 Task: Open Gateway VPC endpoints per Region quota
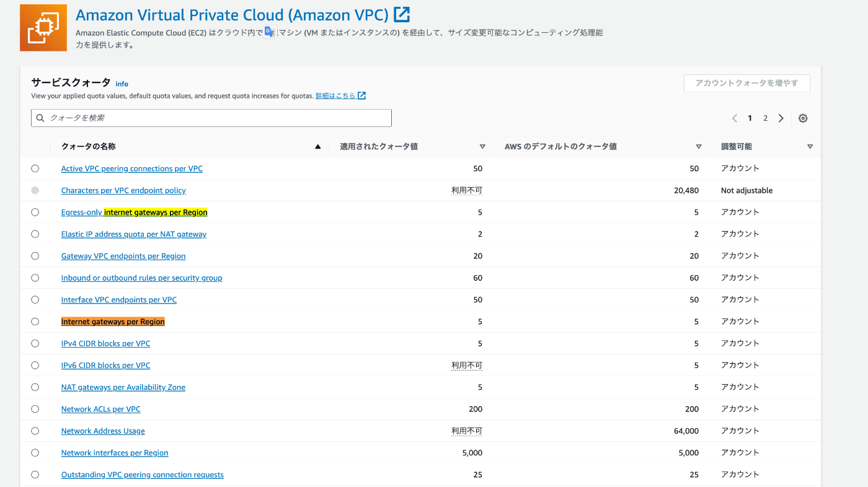click(123, 256)
